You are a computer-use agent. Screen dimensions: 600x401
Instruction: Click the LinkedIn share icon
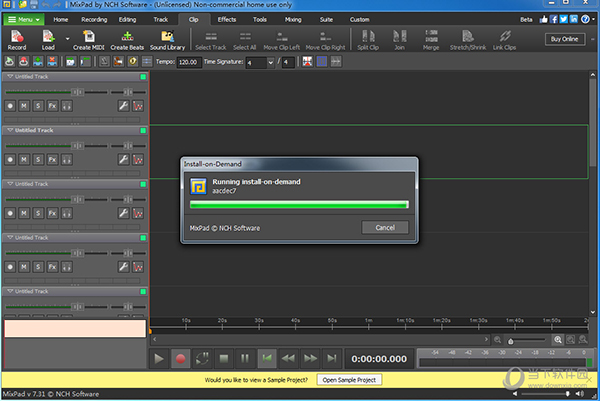(x=574, y=19)
